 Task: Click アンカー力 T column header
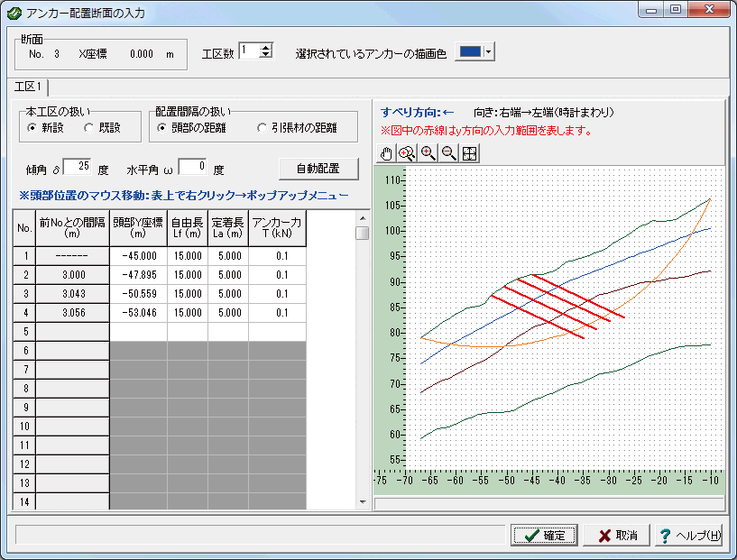pyautogui.click(x=277, y=228)
